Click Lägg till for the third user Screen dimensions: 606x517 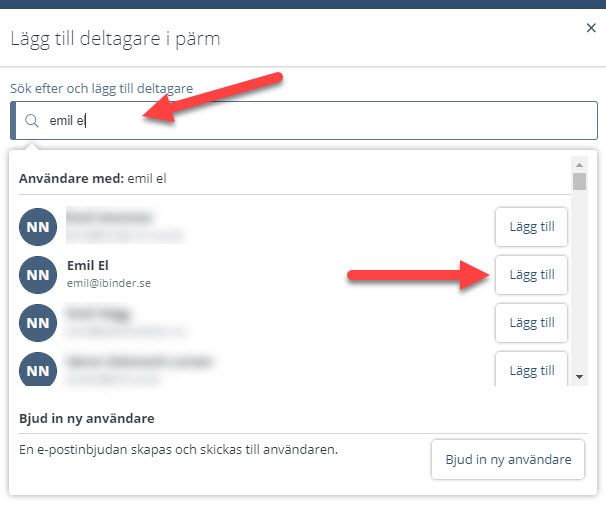coord(531,323)
